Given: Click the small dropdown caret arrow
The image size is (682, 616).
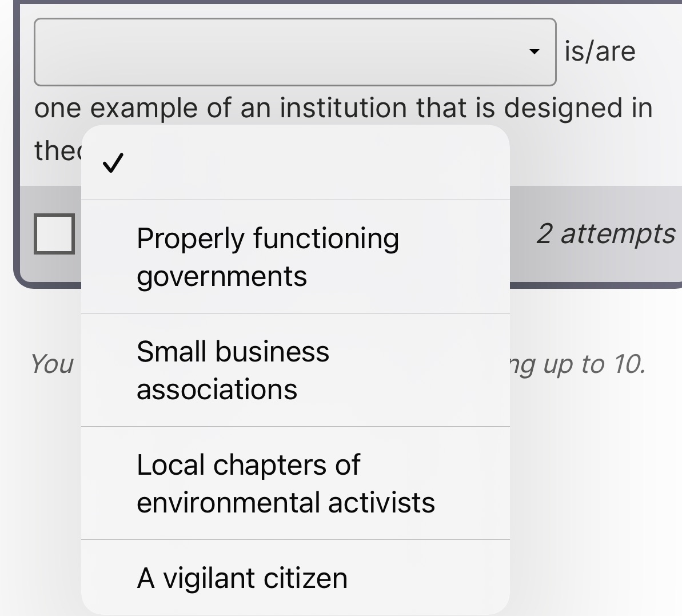Looking at the screenshot, I should click(x=535, y=52).
